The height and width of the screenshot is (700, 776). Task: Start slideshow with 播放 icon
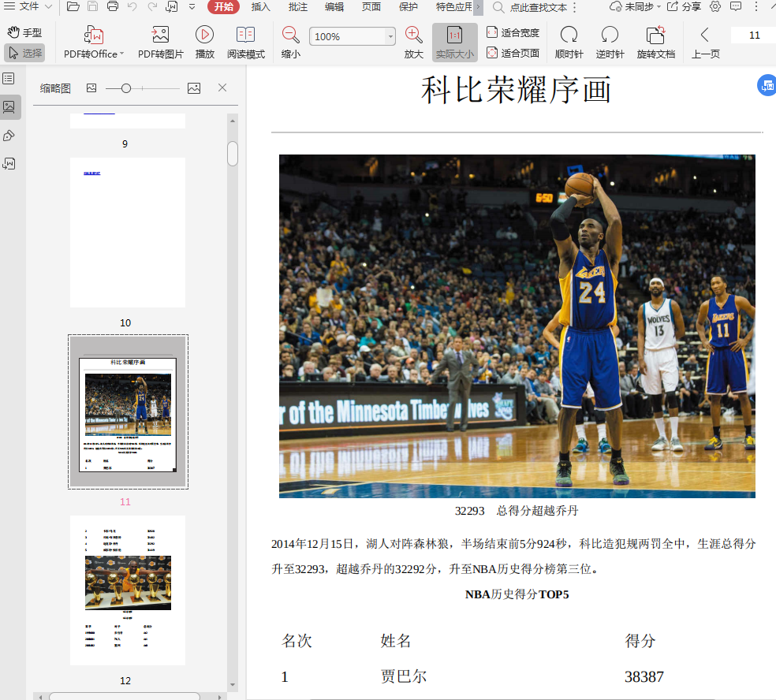[x=204, y=35]
